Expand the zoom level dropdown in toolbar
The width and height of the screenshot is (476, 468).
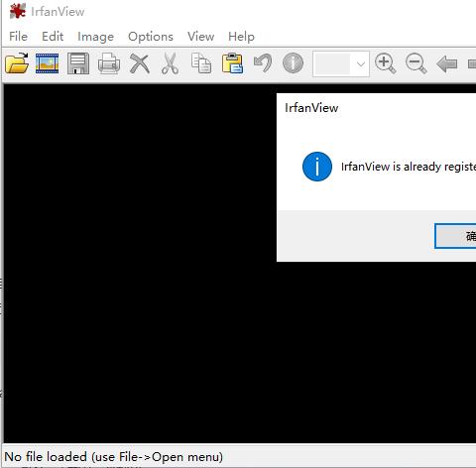pyautogui.click(x=361, y=63)
